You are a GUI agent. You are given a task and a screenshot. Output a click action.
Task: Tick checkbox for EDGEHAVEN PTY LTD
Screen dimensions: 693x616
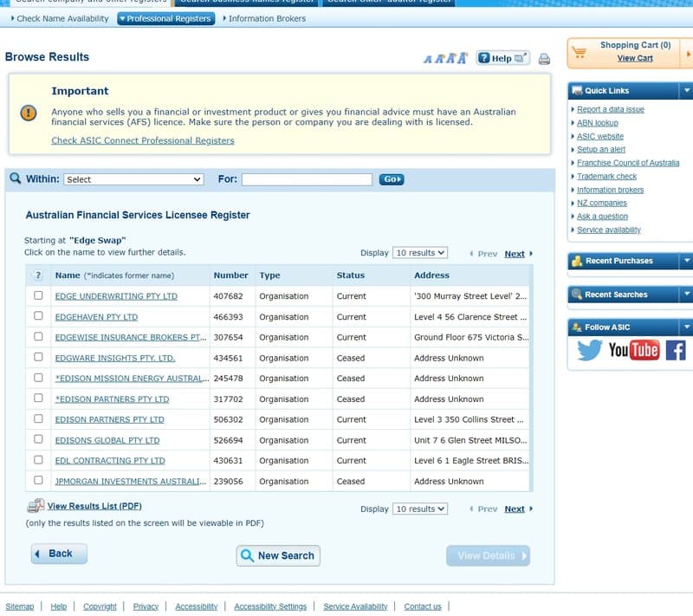pyautogui.click(x=38, y=316)
